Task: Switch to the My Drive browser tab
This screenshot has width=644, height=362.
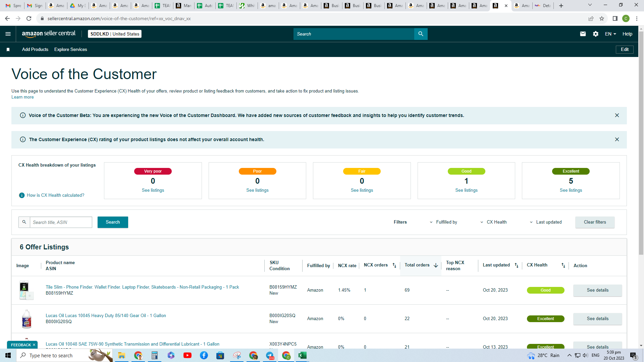Action: pyautogui.click(x=78, y=6)
